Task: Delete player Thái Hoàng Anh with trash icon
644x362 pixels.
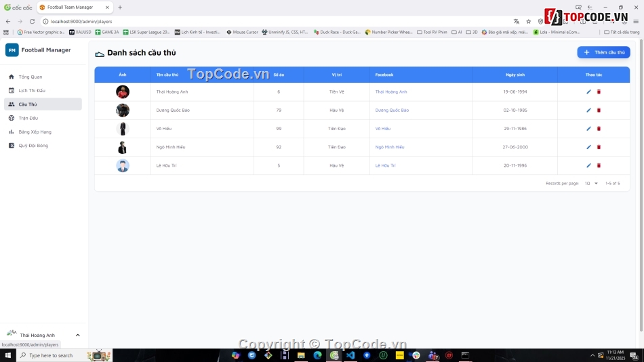Action: (599, 92)
